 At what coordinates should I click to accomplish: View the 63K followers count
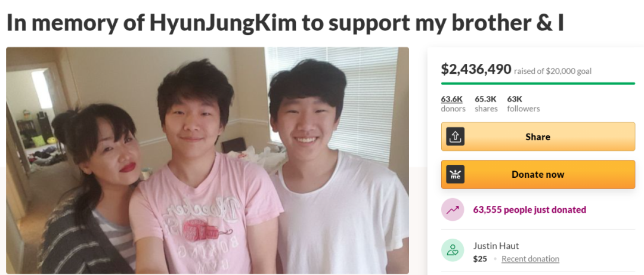pos(524,104)
